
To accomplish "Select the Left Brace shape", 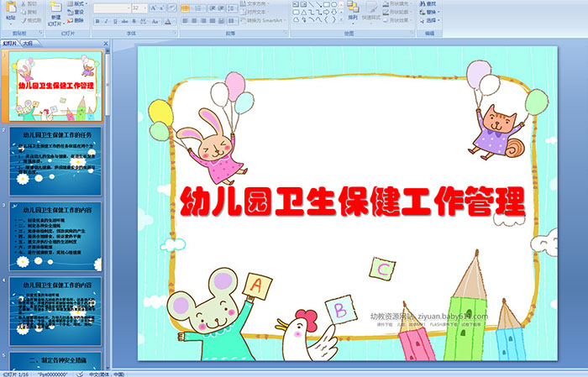I will [x=326, y=19].
